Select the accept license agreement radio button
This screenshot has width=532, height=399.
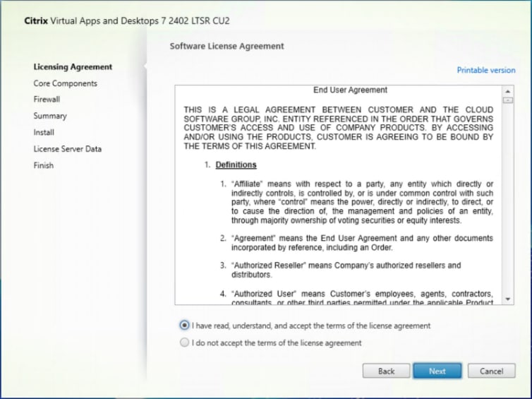pos(184,326)
